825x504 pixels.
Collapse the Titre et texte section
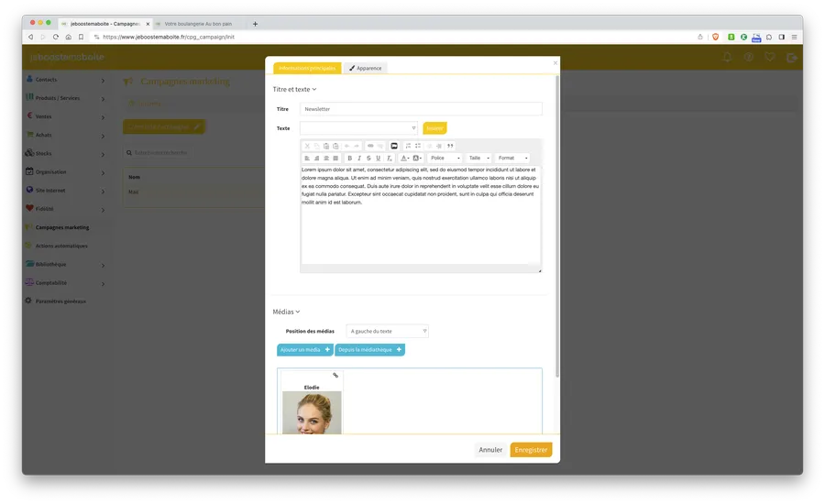294,90
